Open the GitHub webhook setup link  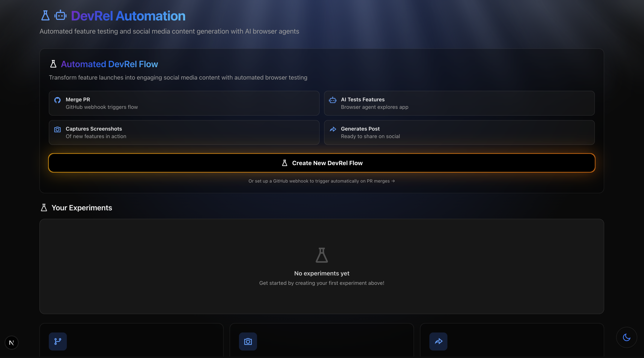[x=321, y=181]
